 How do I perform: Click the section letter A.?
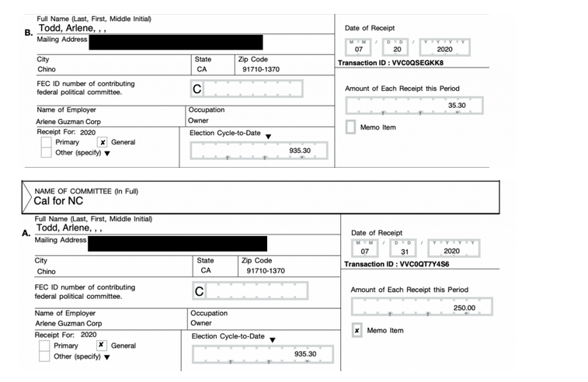pyautogui.click(x=26, y=233)
